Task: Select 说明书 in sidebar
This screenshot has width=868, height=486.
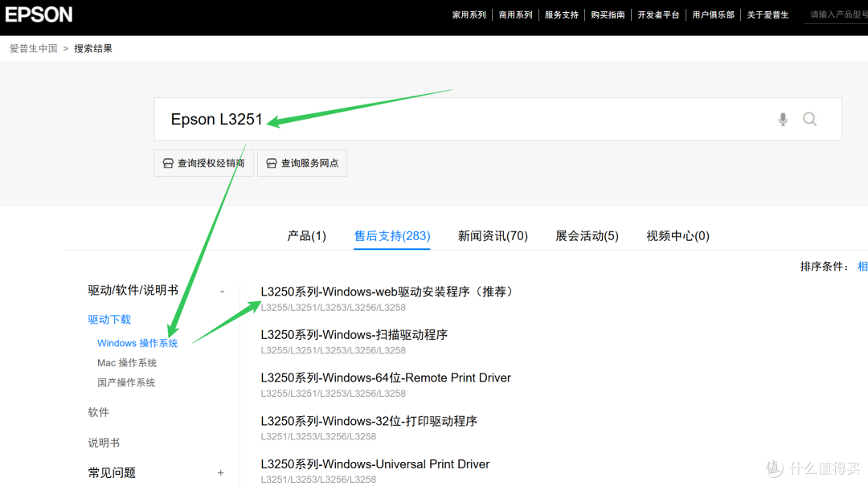Action: pos(104,443)
